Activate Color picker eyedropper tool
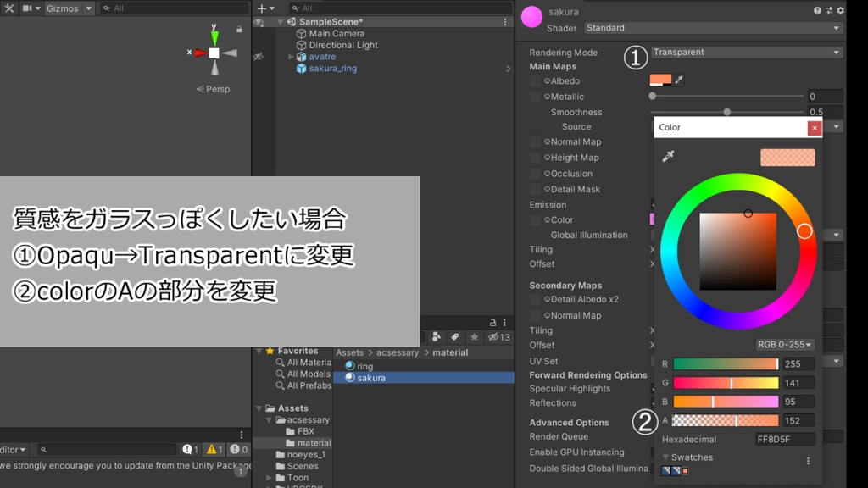This screenshot has height=488, width=868. 668,156
